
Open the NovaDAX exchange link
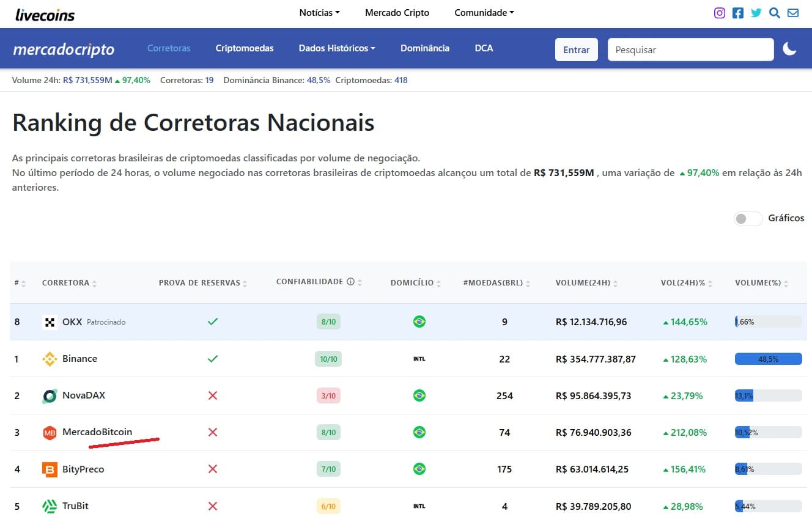tap(84, 395)
